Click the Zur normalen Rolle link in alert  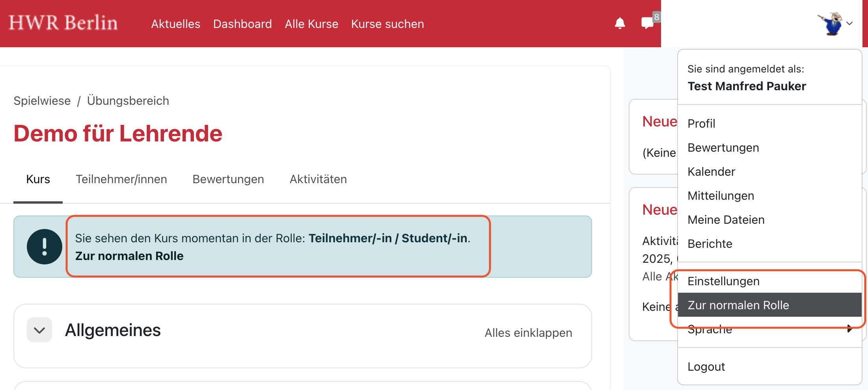click(129, 256)
